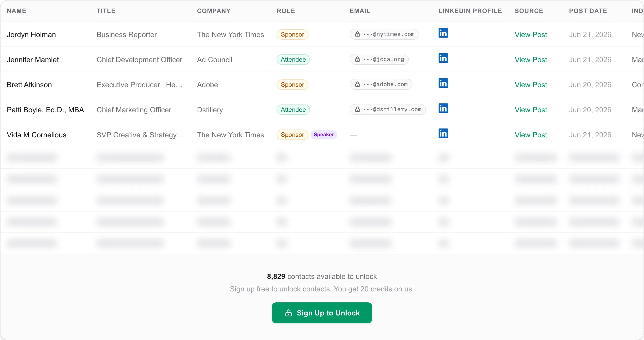The image size is (644, 340).
Task: Open Brett Atkinson's LinkedIn profile icon
Action: coord(443,83)
